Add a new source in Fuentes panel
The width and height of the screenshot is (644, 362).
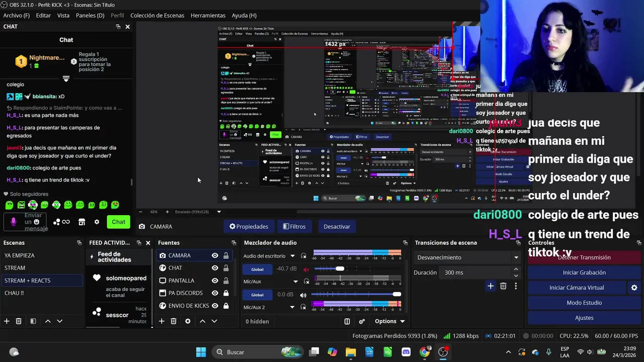click(x=162, y=321)
